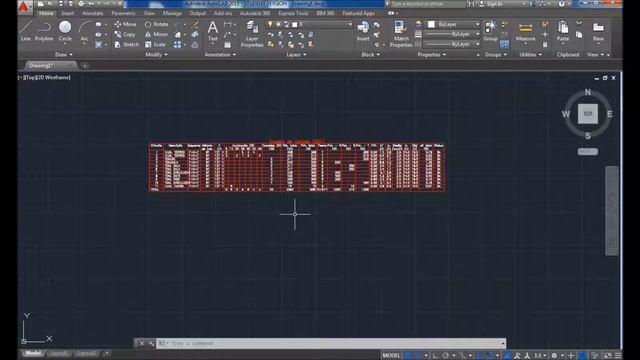Switch to the Layout1 tab
The height and width of the screenshot is (360, 640).
point(59,353)
